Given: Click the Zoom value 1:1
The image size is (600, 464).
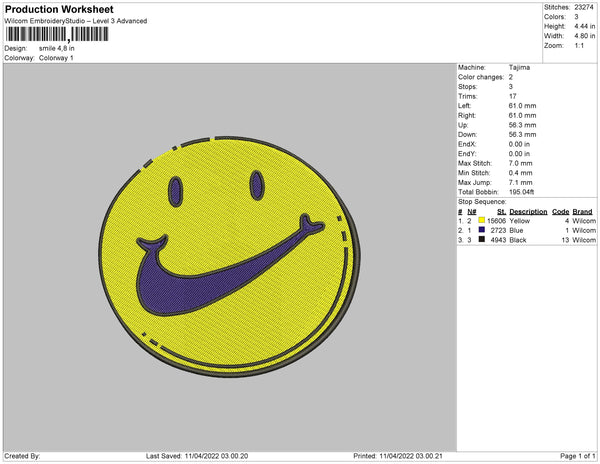Looking at the screenshot, I should [x=579, y=46].
